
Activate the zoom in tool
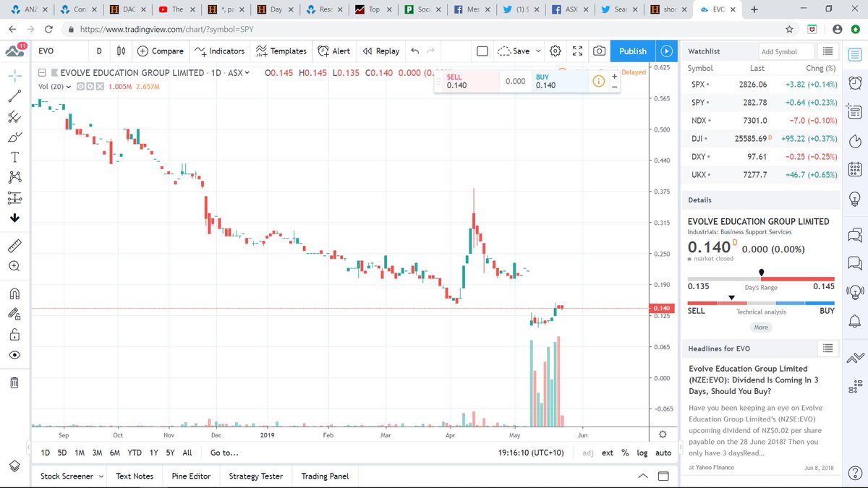pyautogui.click(x=14, y=266)
